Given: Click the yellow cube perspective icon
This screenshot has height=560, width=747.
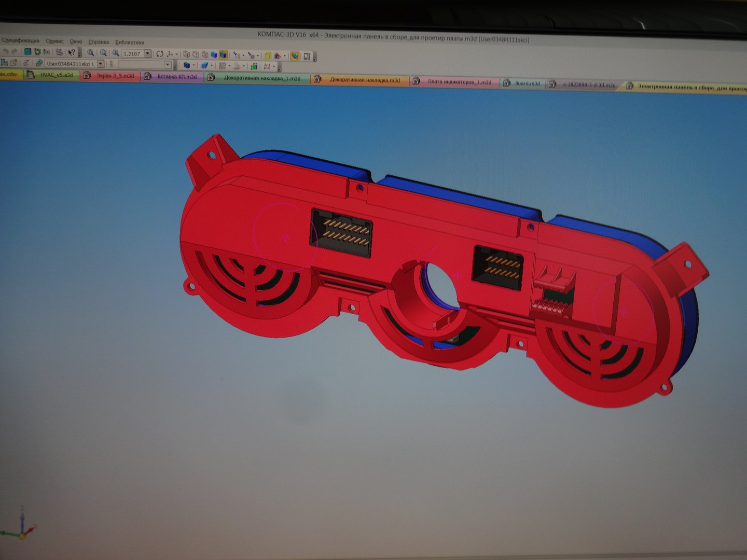Looking at the screenshot, I should point(268,55).
